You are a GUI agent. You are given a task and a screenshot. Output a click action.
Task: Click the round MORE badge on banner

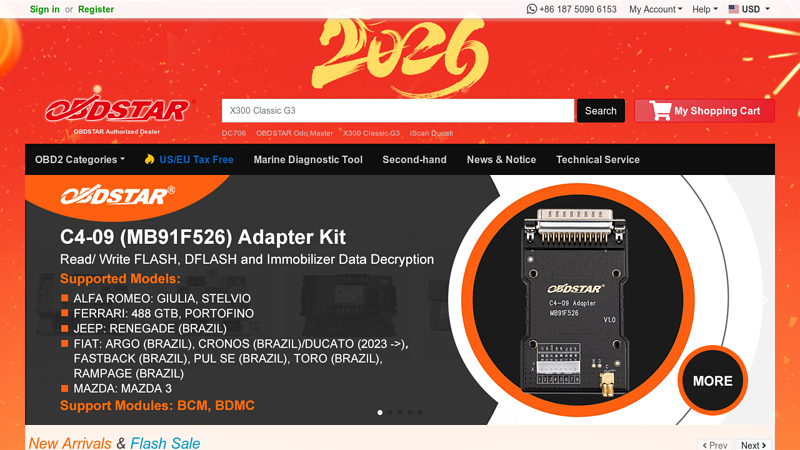[713, 381]
